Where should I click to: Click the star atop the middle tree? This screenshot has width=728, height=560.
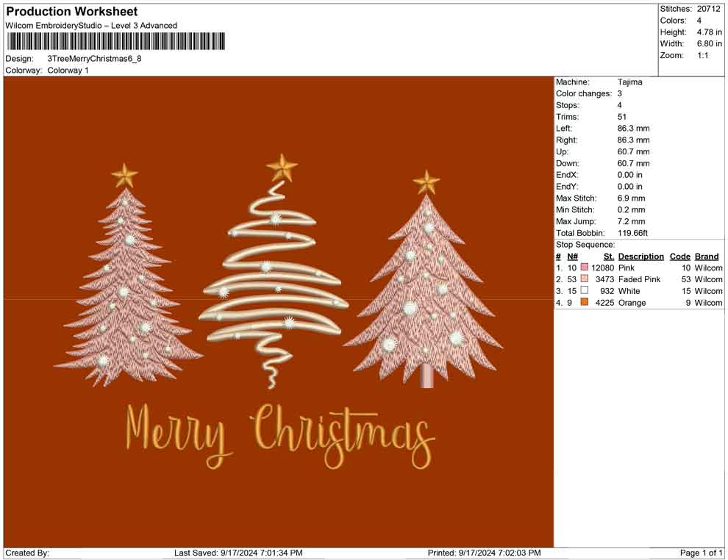click(x=282, y=168)
